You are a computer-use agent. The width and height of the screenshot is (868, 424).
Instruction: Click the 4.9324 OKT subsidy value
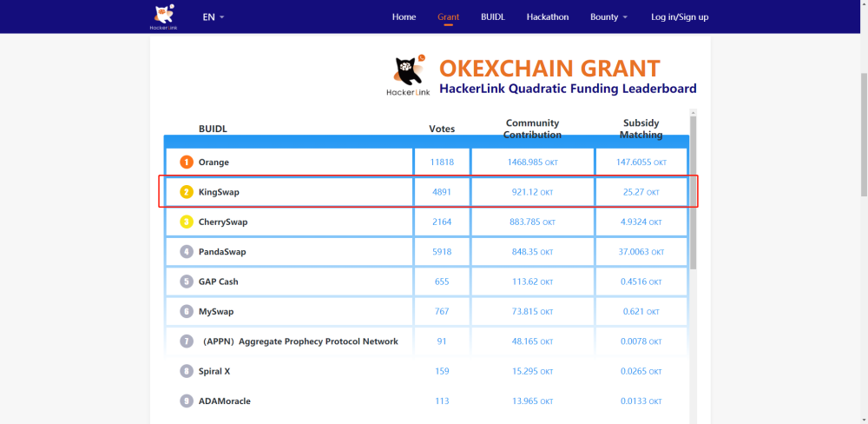[x=641, y=222]
